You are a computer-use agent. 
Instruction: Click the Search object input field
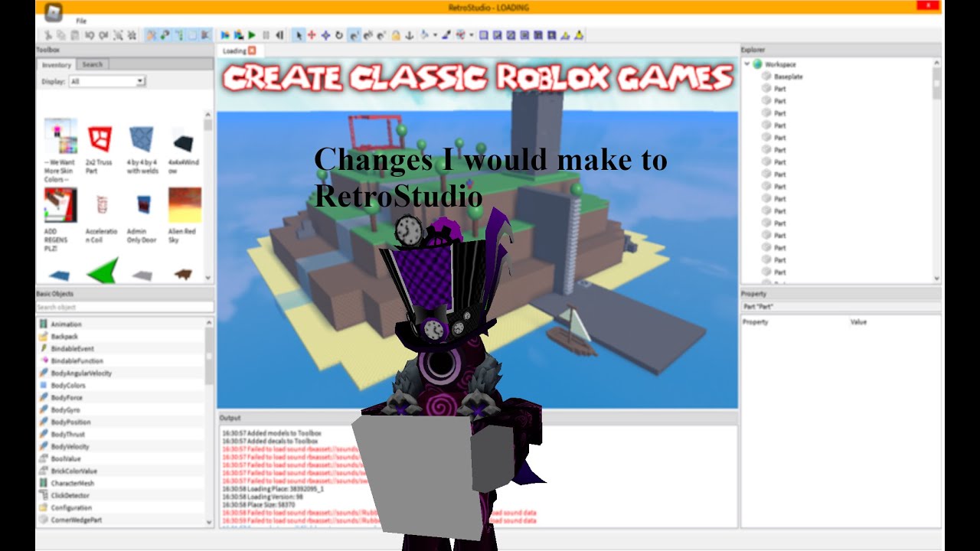(125, 307)
